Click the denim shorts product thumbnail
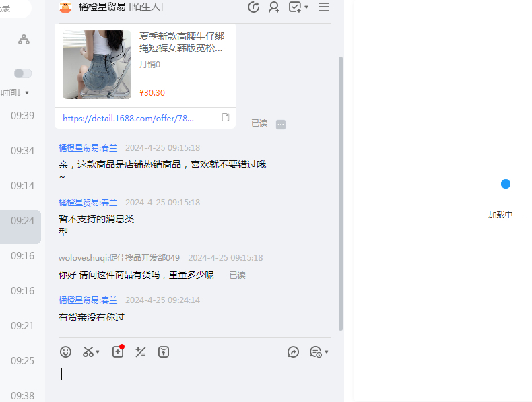 97,65
